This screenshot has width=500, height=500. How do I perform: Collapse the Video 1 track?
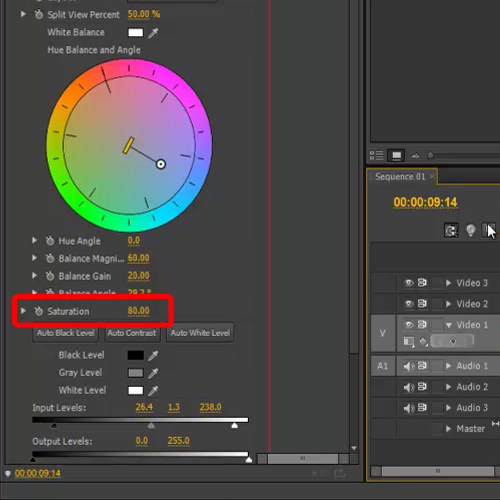[x=449, y=325]
